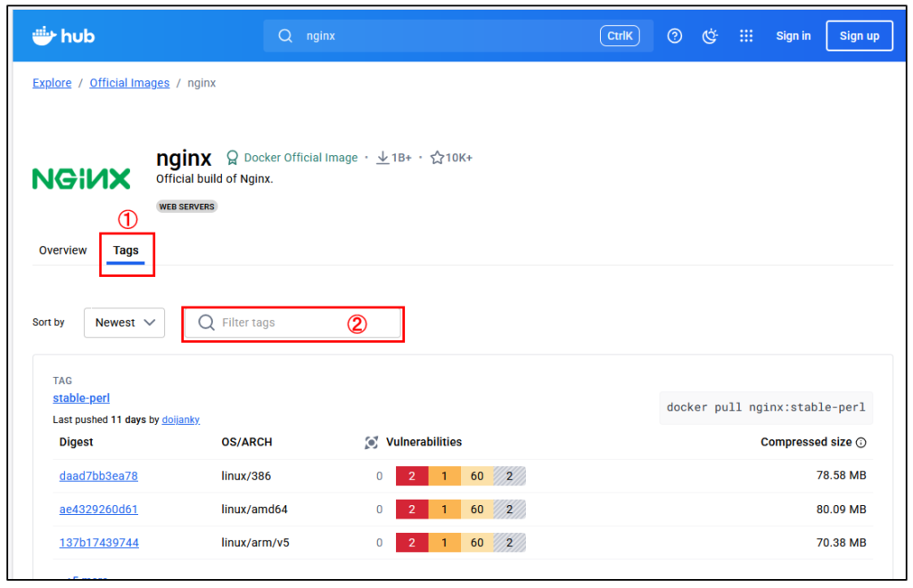
Task: Click the search magnifier icon in header
Action: pyautogui.click(x=285, y=37)
